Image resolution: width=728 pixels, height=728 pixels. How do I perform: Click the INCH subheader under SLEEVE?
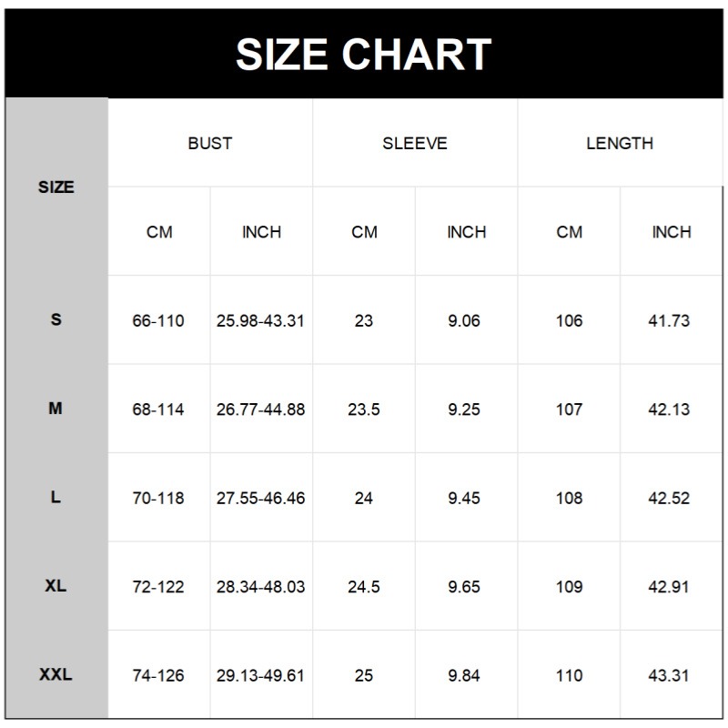point(467,232)
